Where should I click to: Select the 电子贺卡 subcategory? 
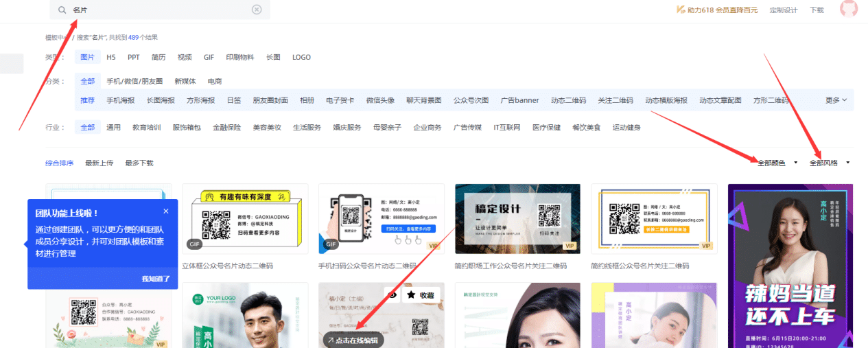point(340,100)
